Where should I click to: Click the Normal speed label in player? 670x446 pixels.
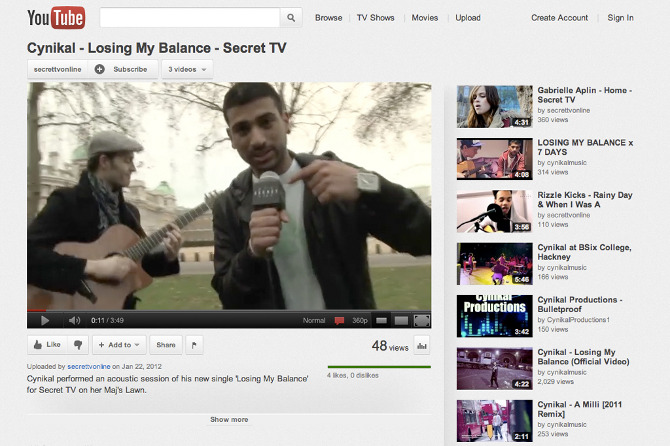point(314,320)
